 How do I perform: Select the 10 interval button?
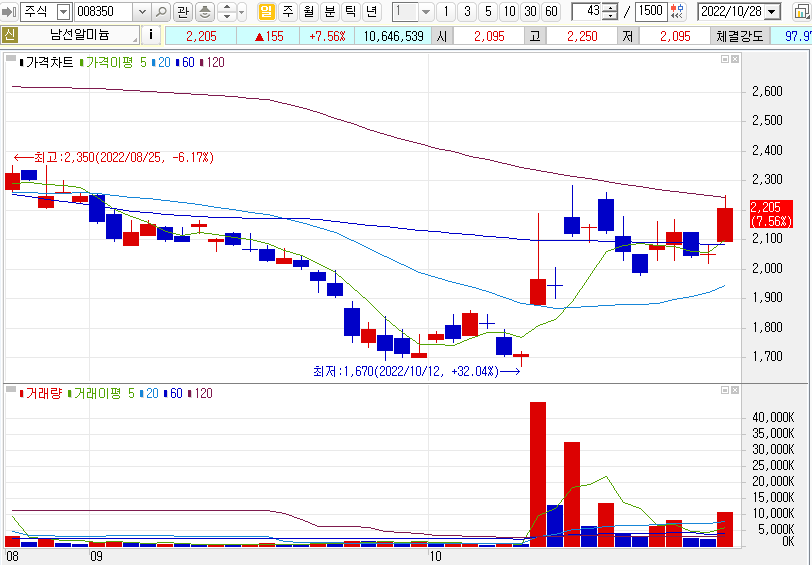click(x=510, y=11)
